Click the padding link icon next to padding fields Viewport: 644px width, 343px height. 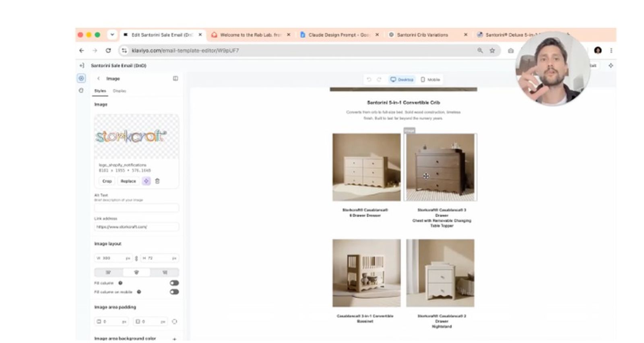coord(175,322)
